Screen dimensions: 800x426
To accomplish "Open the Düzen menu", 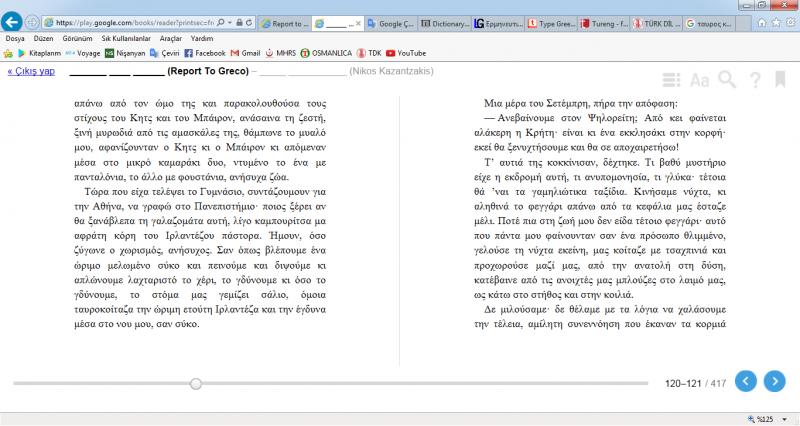I will (x=43, y=38).
